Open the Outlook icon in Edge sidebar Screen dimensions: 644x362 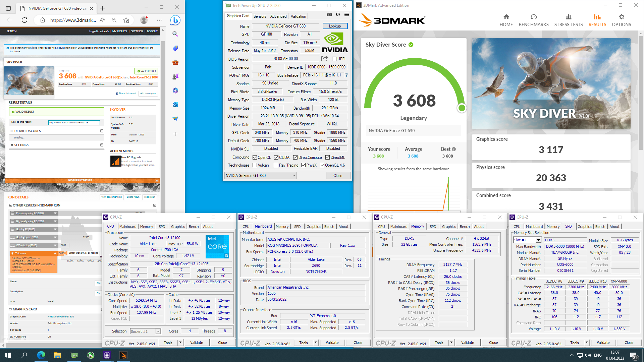[175, 105]
